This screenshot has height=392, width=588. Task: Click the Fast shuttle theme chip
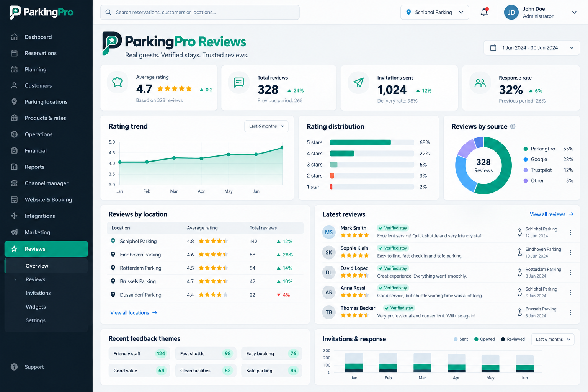click(206, 354)
